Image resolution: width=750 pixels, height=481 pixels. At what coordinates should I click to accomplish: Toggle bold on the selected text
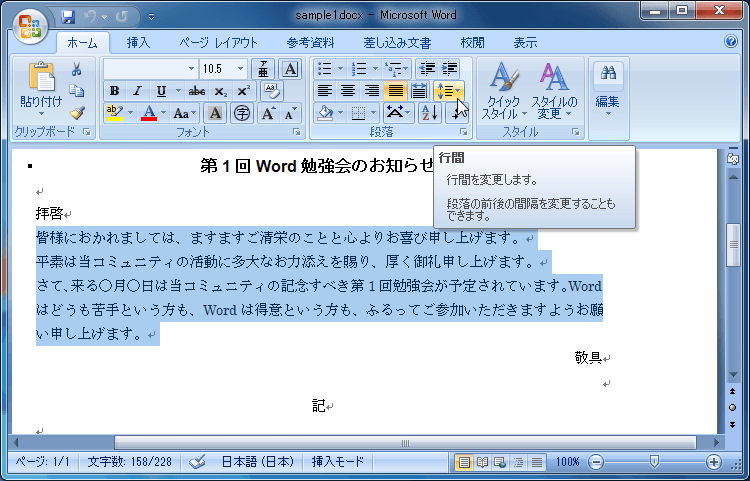(114, 91)
